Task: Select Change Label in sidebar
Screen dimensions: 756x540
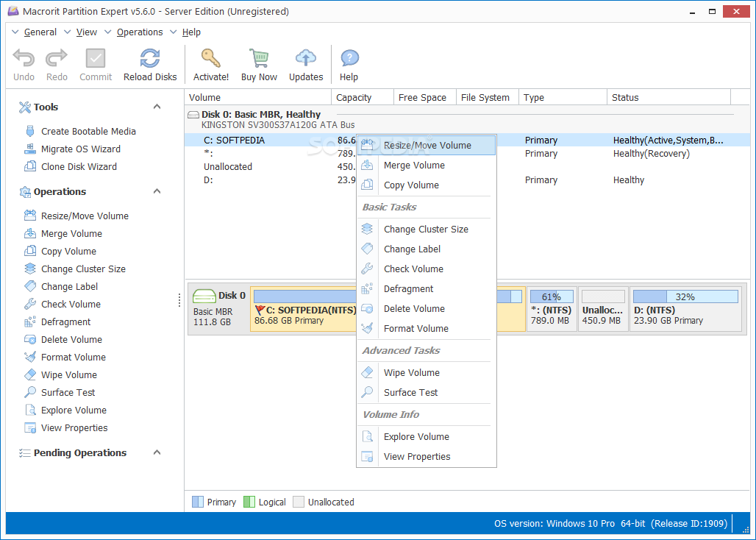Action: [61, 286]
